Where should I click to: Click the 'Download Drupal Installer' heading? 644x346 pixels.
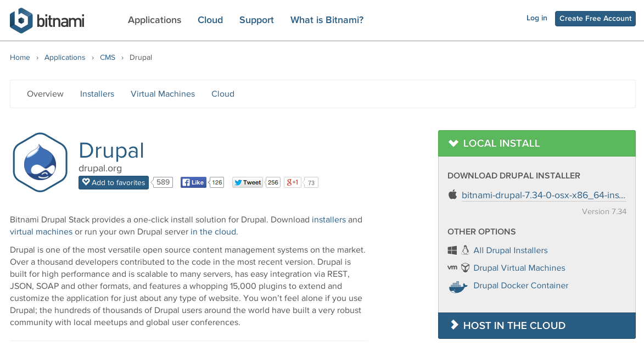pyautogui.click(x=514, y=175)
